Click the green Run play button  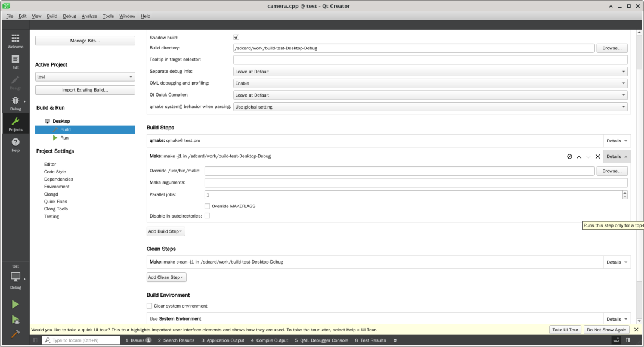15,304
